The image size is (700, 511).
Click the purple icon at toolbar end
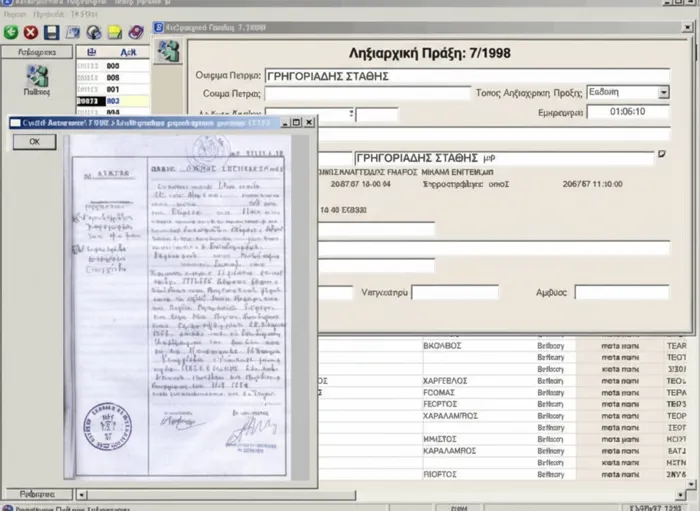[135, 32]
